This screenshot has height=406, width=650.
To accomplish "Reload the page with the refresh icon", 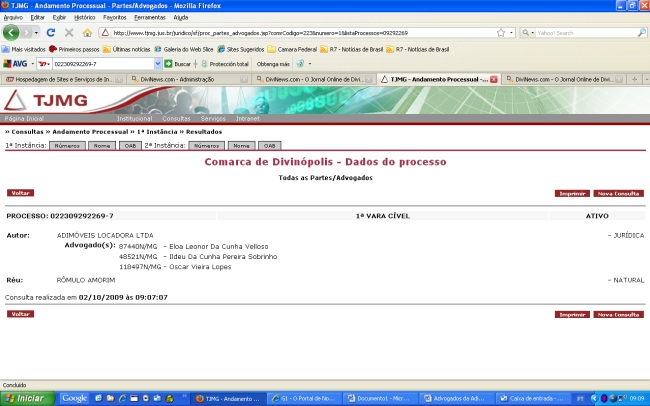I will point(51,32).
